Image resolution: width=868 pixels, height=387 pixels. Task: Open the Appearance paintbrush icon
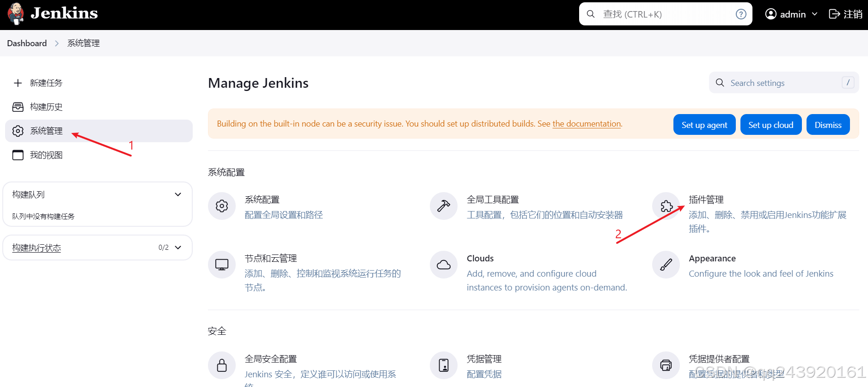point(666,265)
